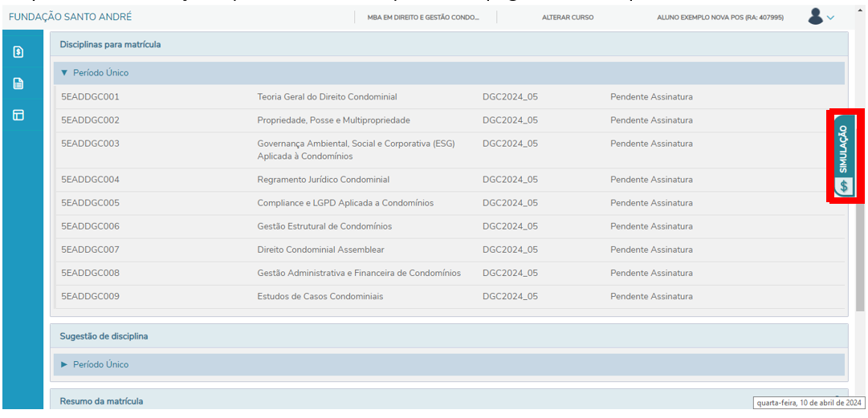Image resolution: width=868 pixels, height=418 pixels.
Task: Select Teoria Geral do Direito Condominial
Action: tap(327, 97)
